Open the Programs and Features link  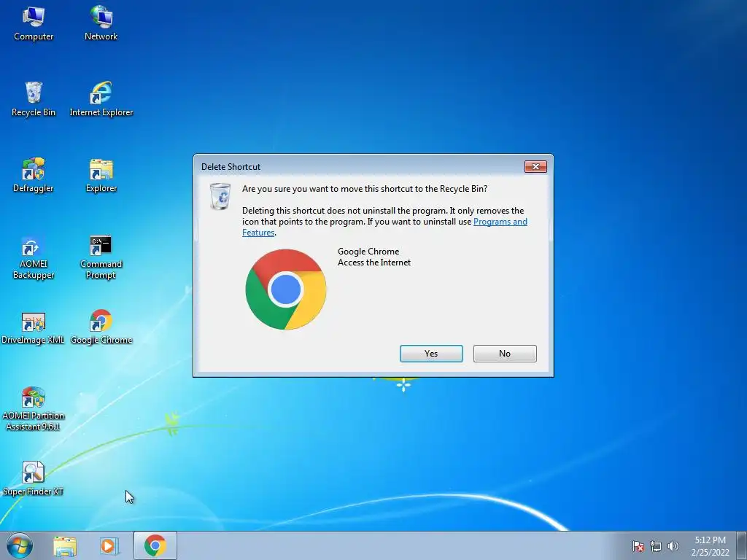point(500,222)
